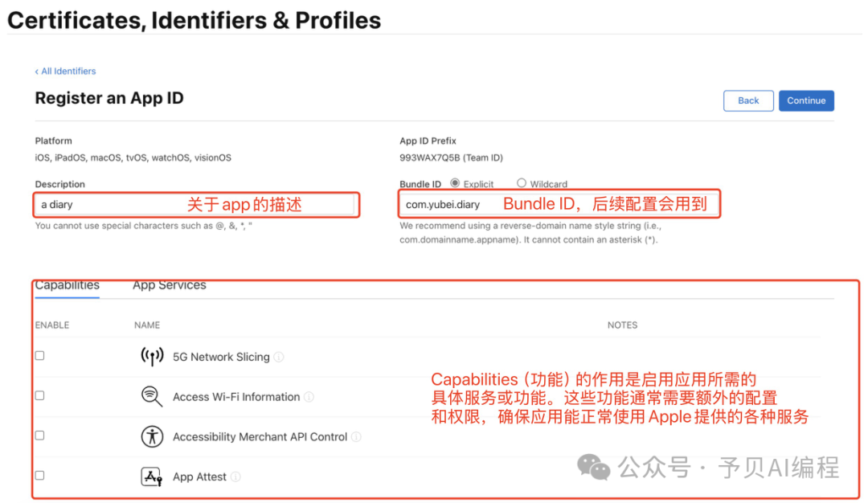Screen dimensions: 868x503
Task: Switch to the App Services tab
Action: [x=170, y=285]
